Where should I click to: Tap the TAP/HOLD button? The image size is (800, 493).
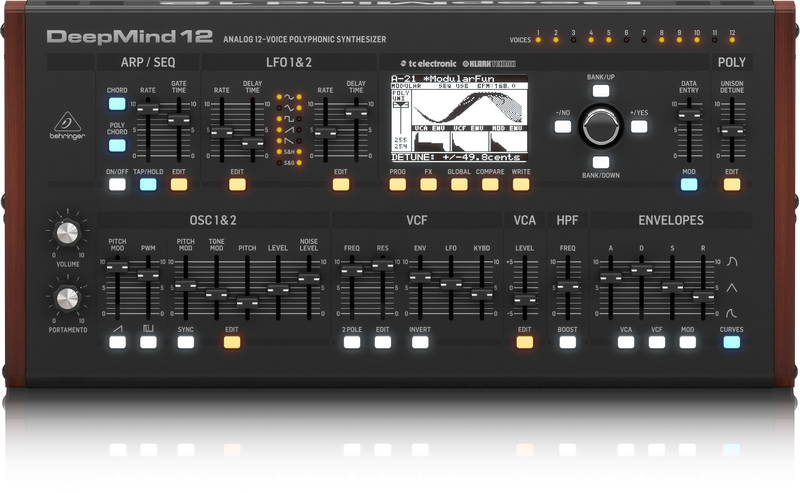tap(148, 184)
